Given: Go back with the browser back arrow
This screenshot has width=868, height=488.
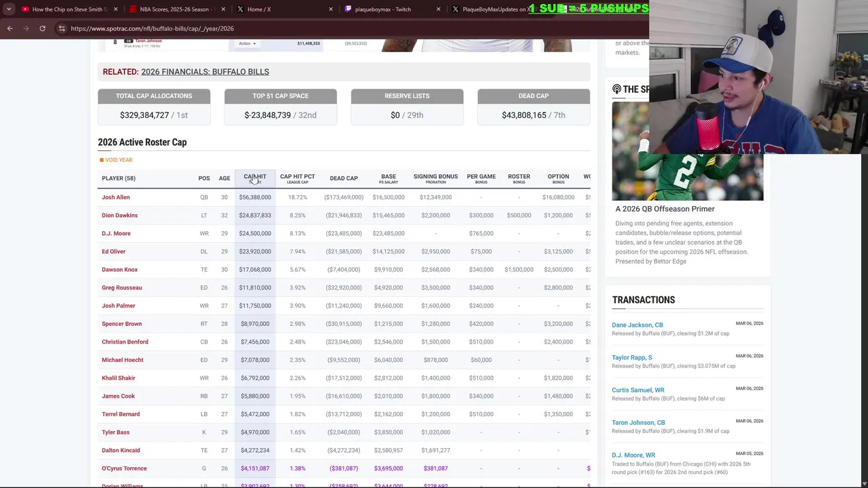Looking at the screenshot, I should click(9, 28).
